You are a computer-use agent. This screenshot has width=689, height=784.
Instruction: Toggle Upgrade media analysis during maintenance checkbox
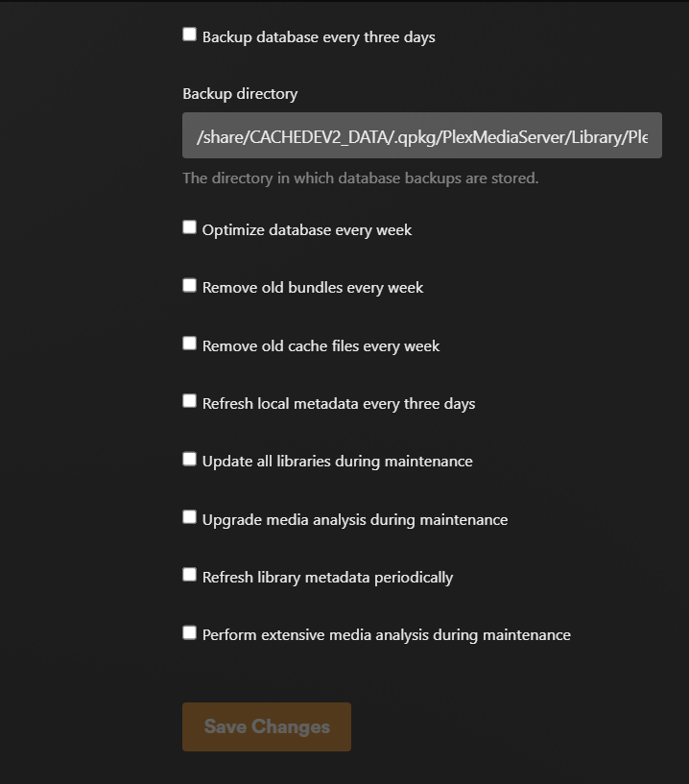pyautogui.click(x=190, y=517)
